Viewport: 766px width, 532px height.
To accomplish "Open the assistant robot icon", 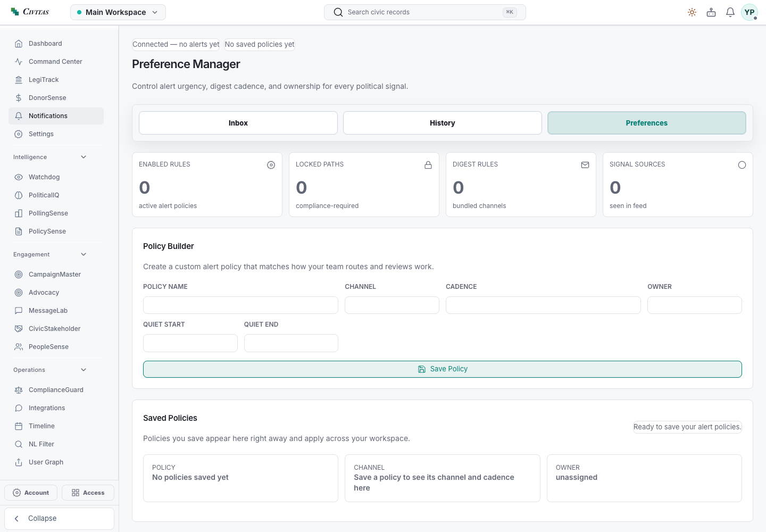I will click(711, 12).
